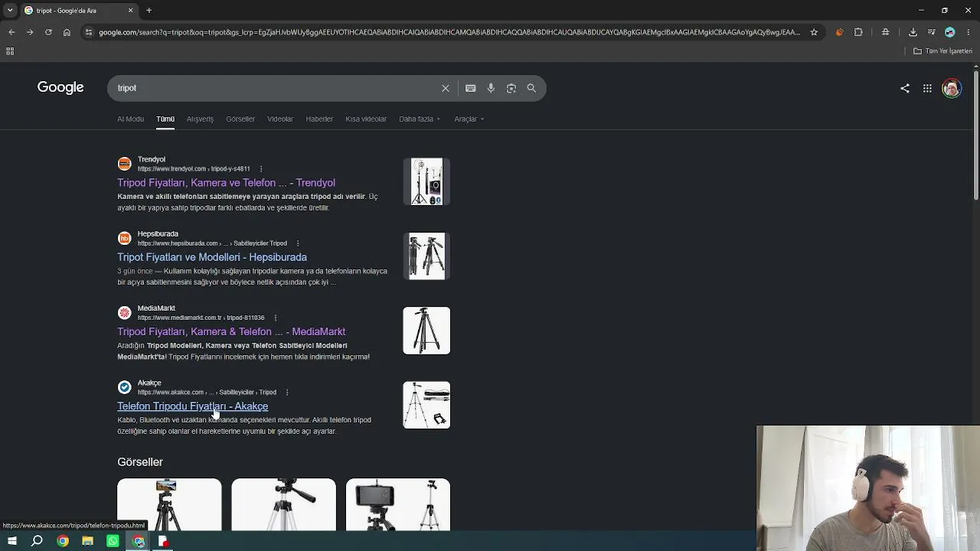The width and height of the screenshot is (980, 551).
Task: Bookmark this page with the star icon
Action: tap(814, 32)
